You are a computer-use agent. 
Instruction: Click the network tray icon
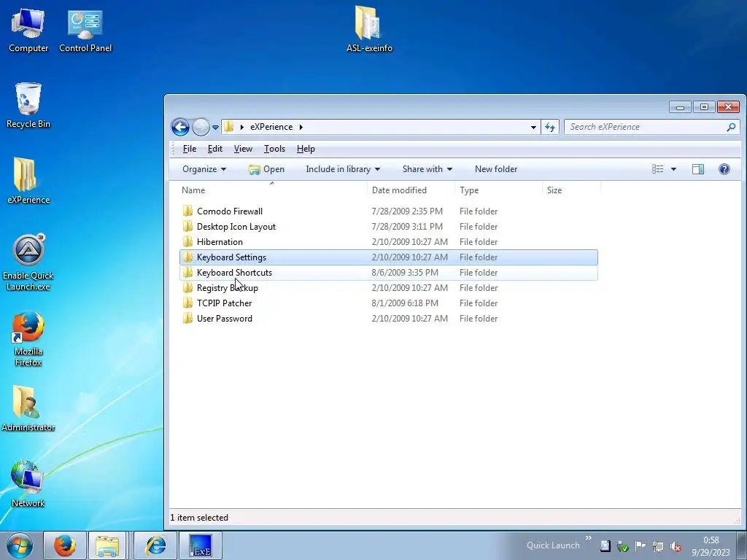coord(658,546)
